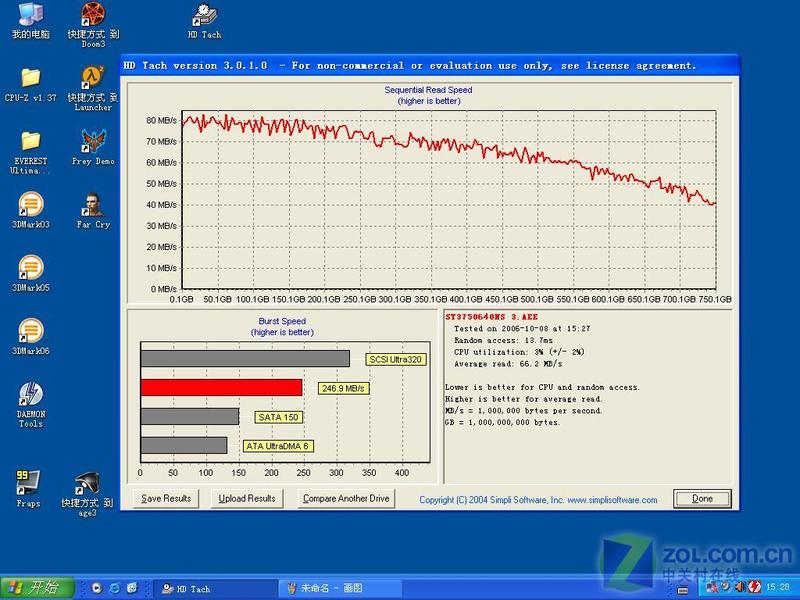Launch the Doom3 shortcut on desktop

click(93, 24)
